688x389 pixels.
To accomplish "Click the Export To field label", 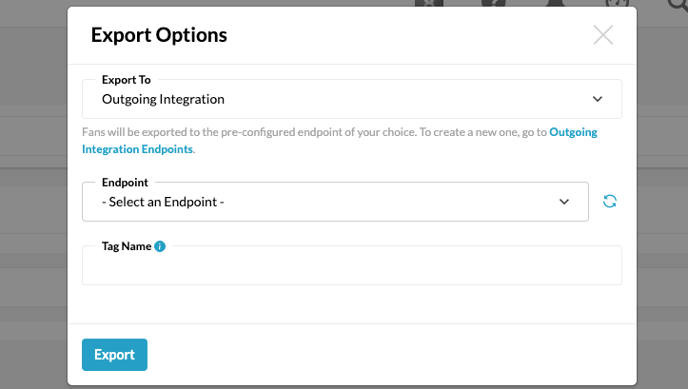I will pos(126,80).
